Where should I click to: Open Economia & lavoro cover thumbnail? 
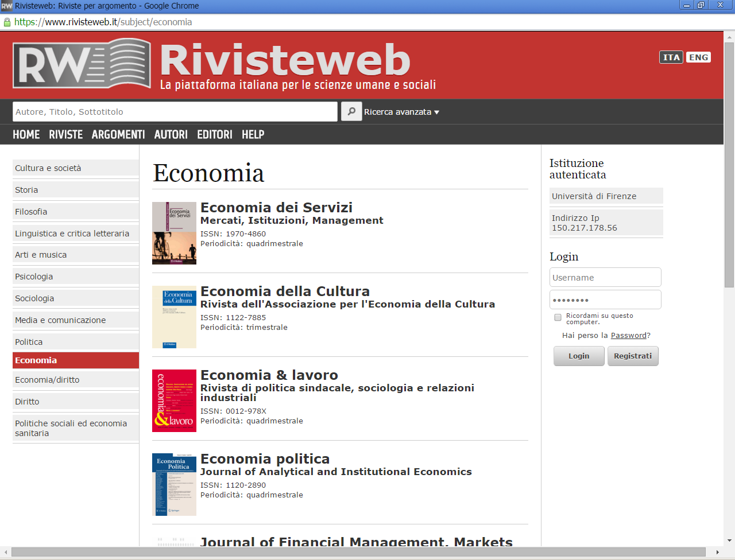[x=174, y=400]
